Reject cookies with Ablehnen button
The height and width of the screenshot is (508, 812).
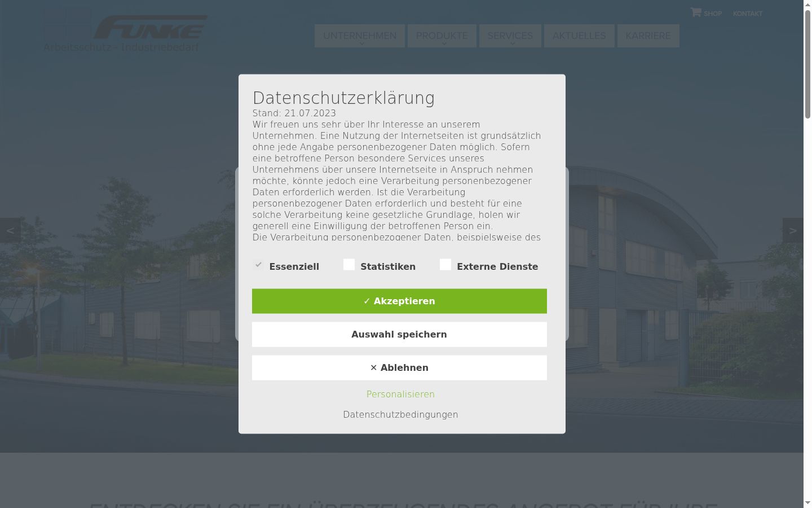click(399, 368)
